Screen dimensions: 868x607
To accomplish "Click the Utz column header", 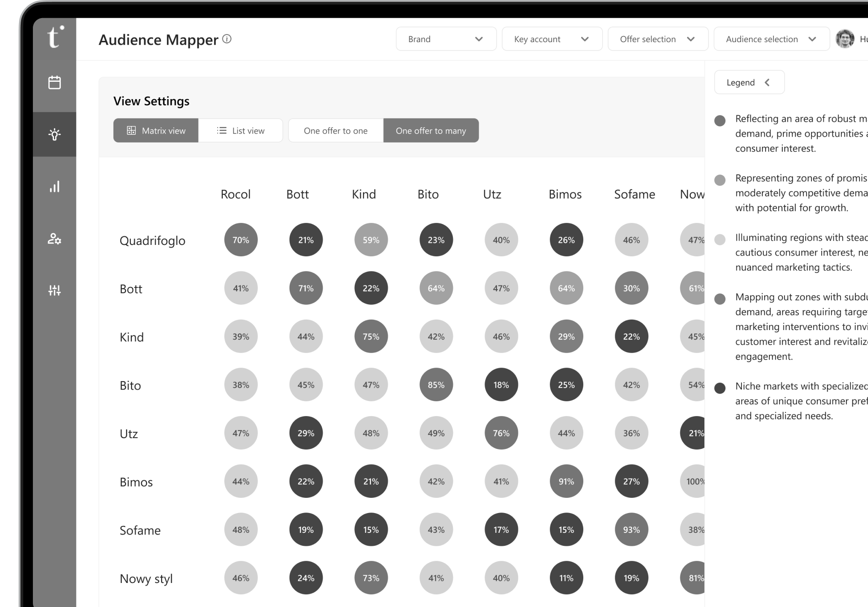I will 492,194.
